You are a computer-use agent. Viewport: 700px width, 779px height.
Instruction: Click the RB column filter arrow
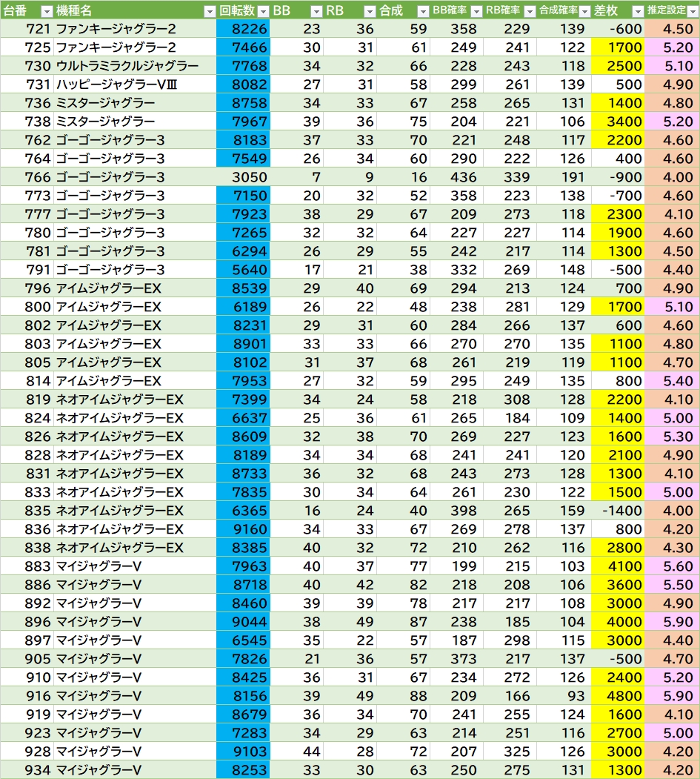tap(370, 11)
